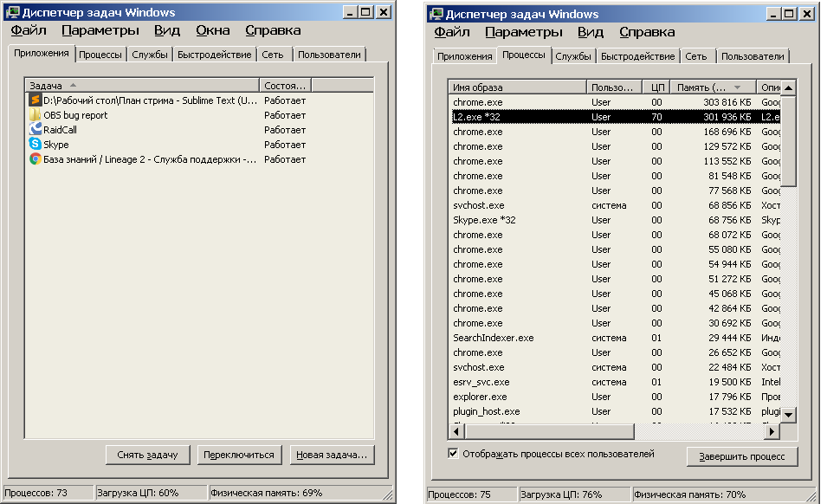This screenshot has height=504, width=840.
Task: Switch to Пользователи tab in right window
Action: (x=753, y=56)
